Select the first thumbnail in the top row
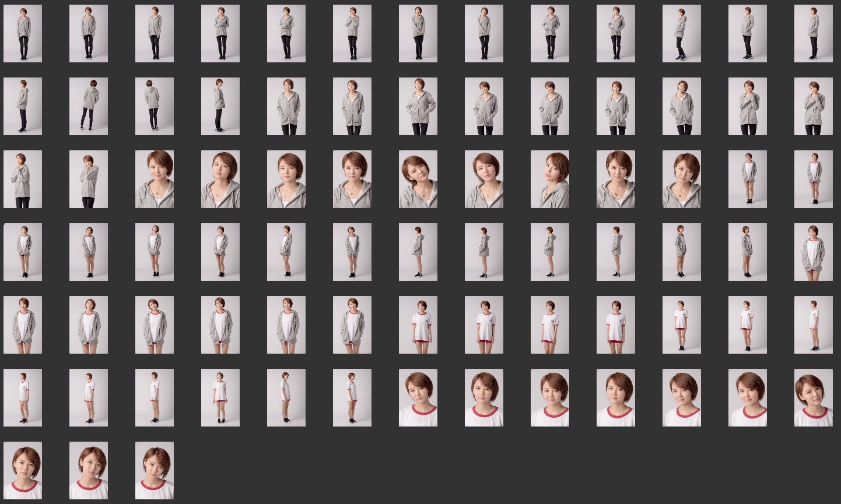The width and height of the screenshot is (841, 504). coord(23,34)
